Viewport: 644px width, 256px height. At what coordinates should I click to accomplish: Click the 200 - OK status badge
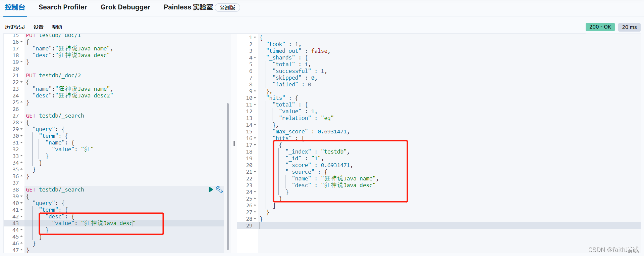(x=600, y=27)
